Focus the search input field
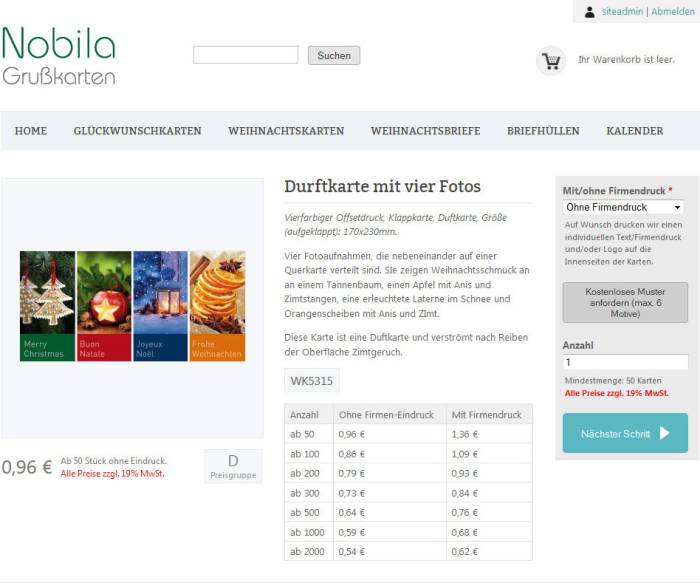Viewport: 700px width, 583px height. coord(246,55)
